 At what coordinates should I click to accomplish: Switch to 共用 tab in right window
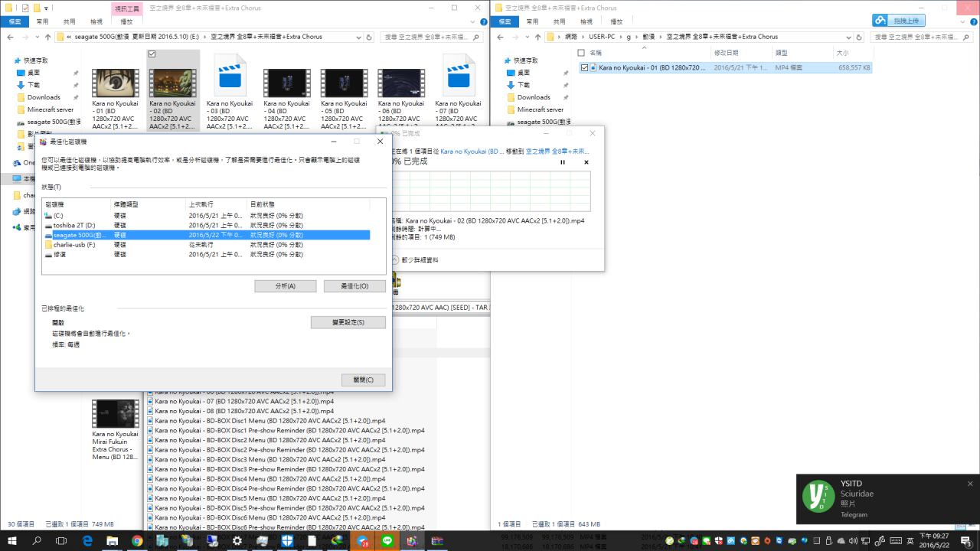tap(559, 21)
